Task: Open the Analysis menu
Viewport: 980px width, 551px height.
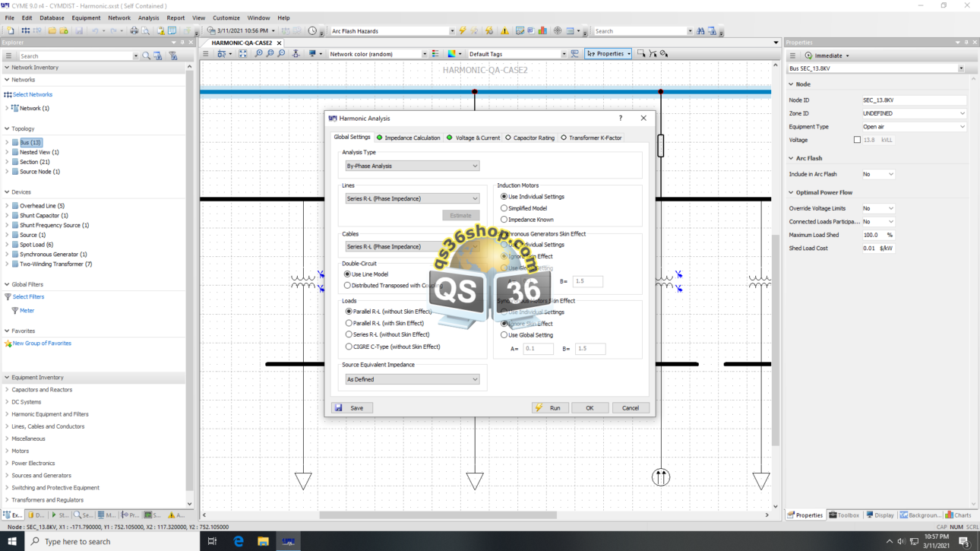Action: pos(148,17)
